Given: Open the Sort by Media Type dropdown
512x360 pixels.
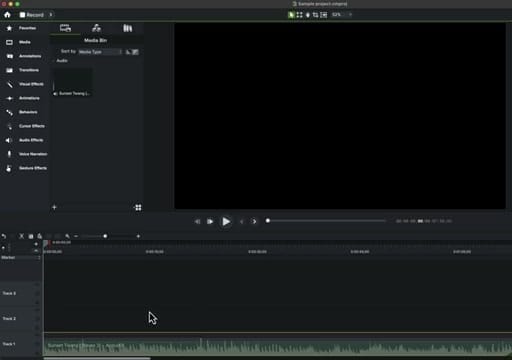Looking at the screenshot, I should (x=100, y=52).
